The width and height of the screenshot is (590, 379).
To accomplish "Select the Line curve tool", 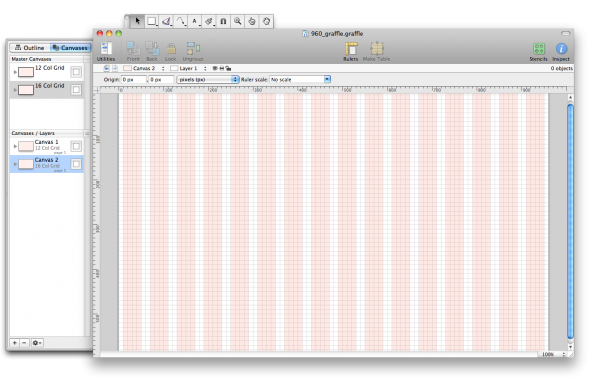I will pos(180,21).
